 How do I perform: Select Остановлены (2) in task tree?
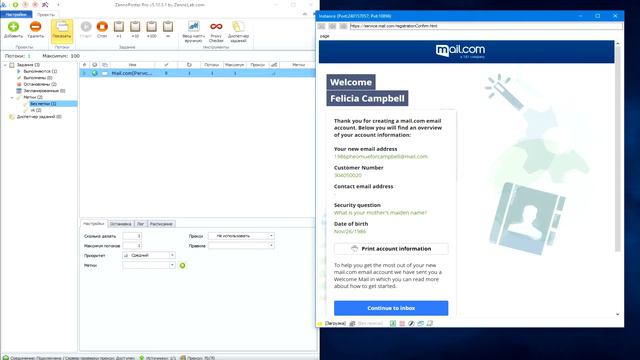[40, 84]
